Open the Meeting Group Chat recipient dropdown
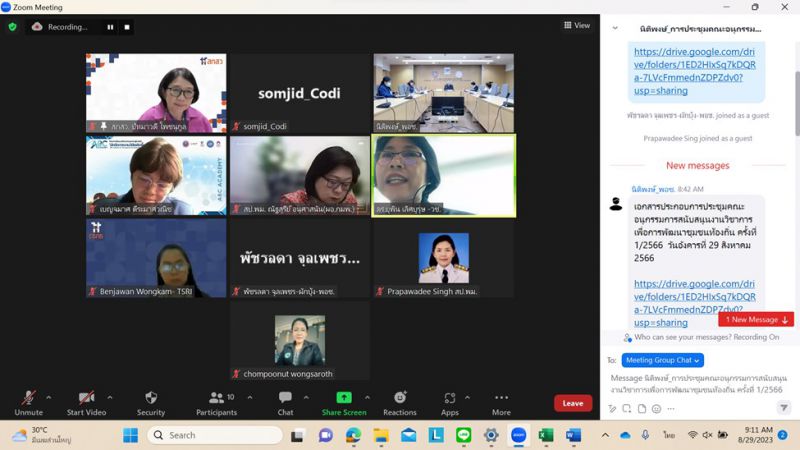This screenshot has height=450, width=800. click(662, 360)
